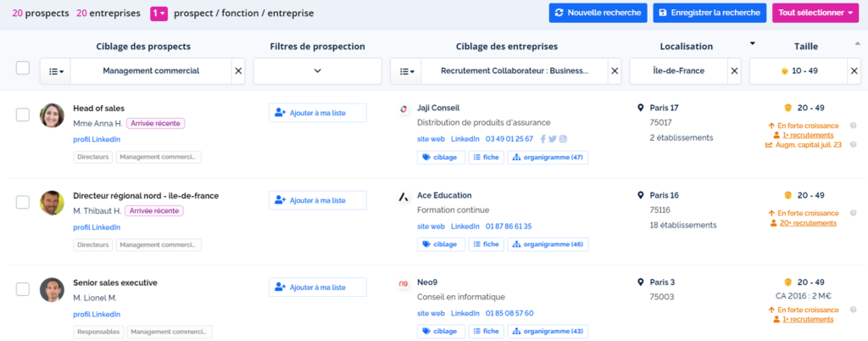Sort by the Taille column arrow
The image size is (868, 341).
tap(753, 43)
